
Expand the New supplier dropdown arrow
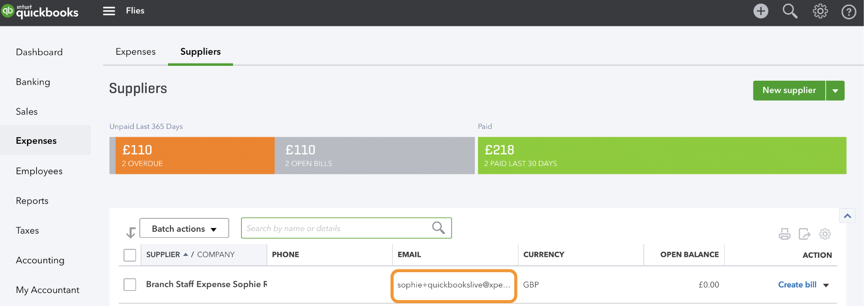coord(835,90)
